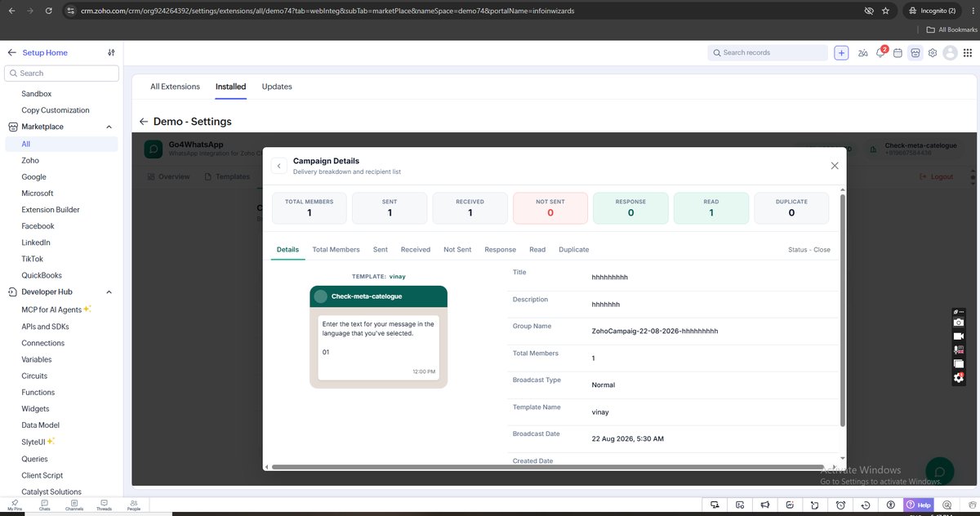Click the sidebar Search field
This screenshot has width=980, height=516.
63,73
